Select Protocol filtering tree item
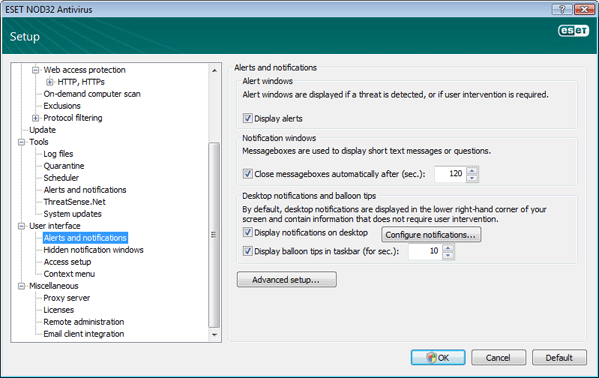 pos(73,118)
